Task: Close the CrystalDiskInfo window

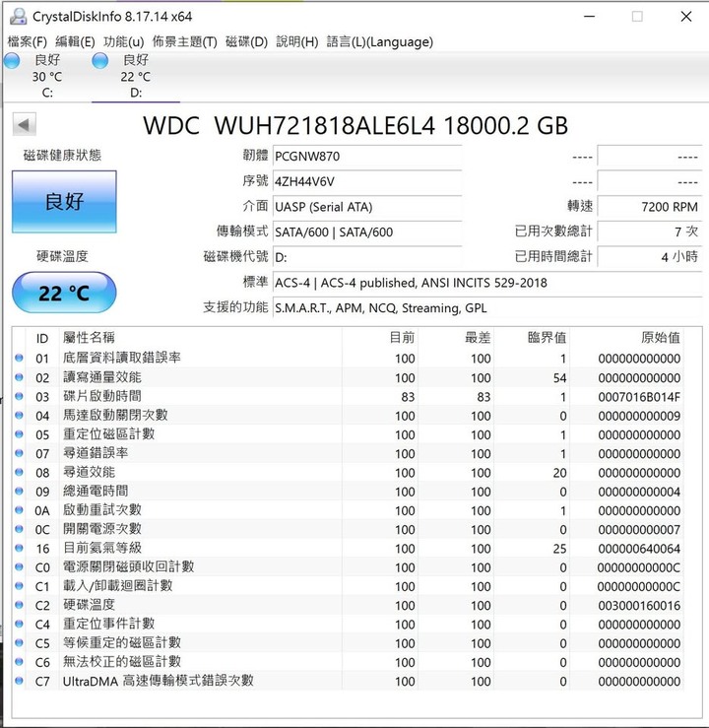Action: (x=686, y=17)
